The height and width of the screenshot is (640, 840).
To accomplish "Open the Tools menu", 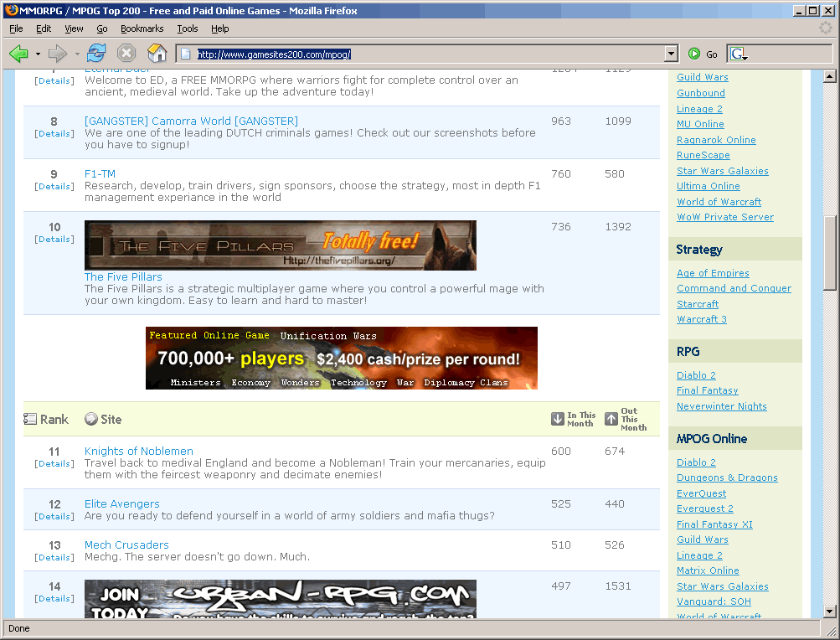I will 188,28.
